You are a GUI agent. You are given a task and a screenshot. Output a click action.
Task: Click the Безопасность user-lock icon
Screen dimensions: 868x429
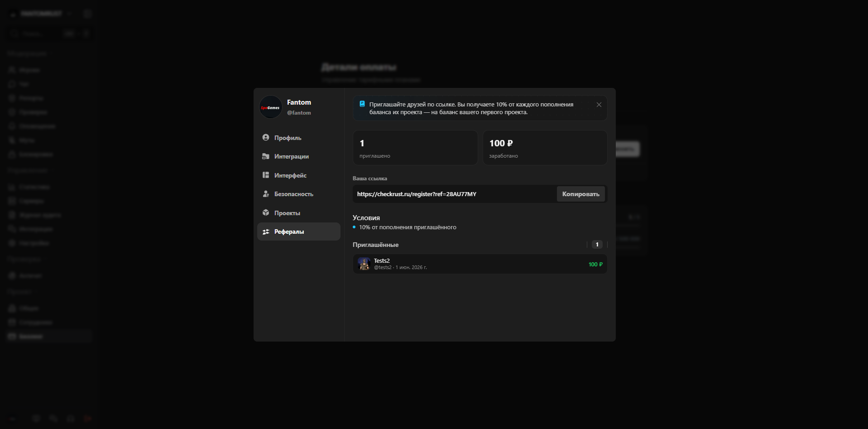[x=266, y=194]
